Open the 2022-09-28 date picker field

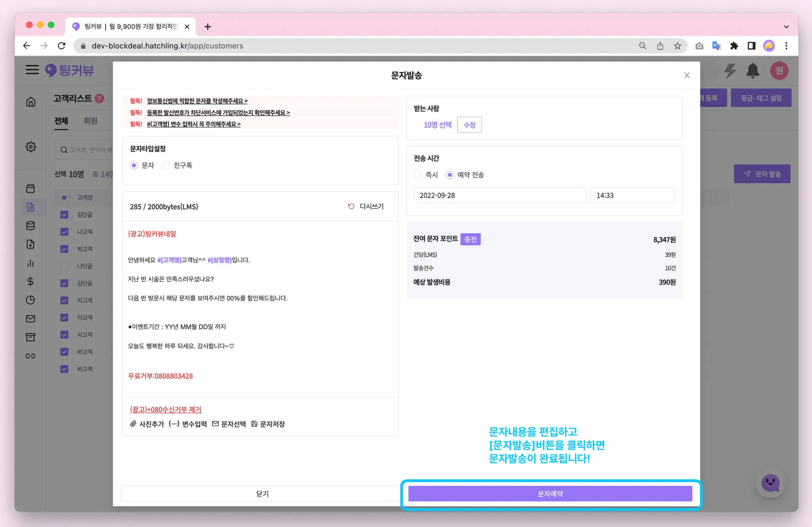500,195
